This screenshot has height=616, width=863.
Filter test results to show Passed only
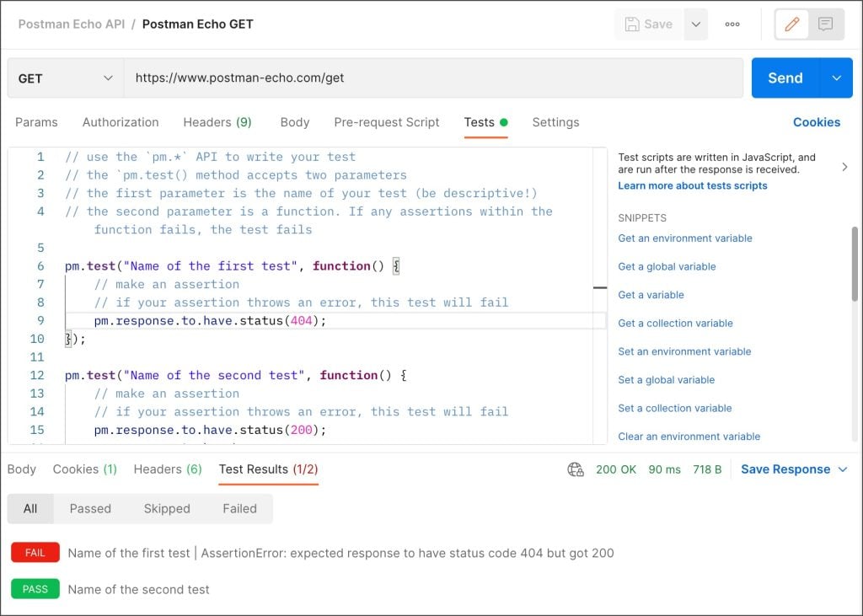point(90,508)
